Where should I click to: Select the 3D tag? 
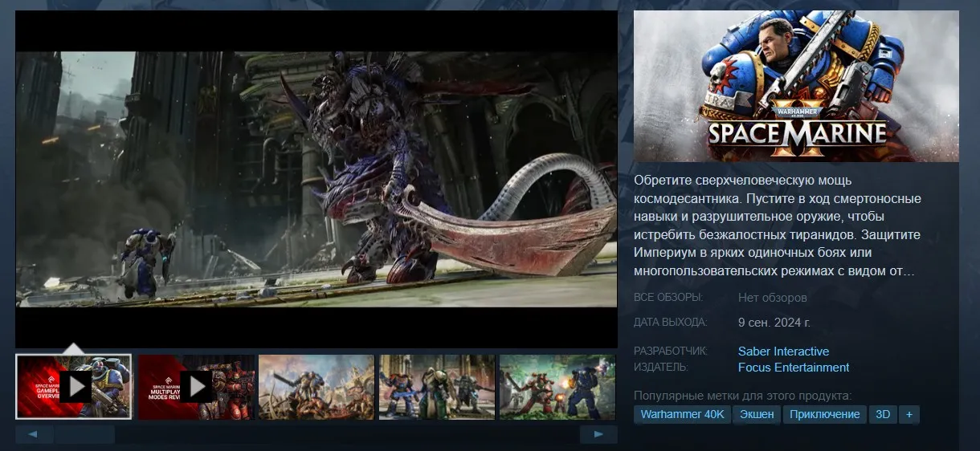(883, 415)
